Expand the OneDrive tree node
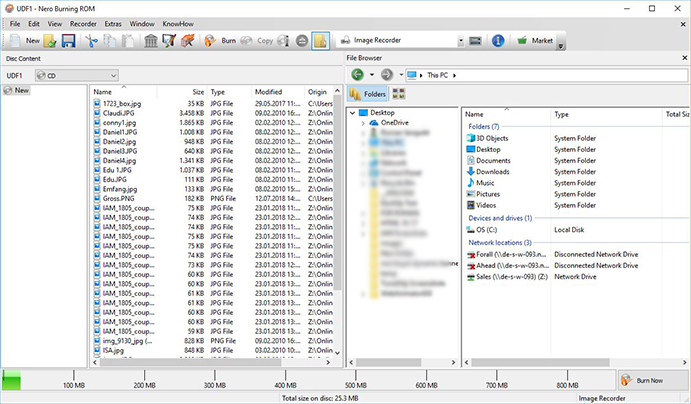 click(x=363, y=123)
